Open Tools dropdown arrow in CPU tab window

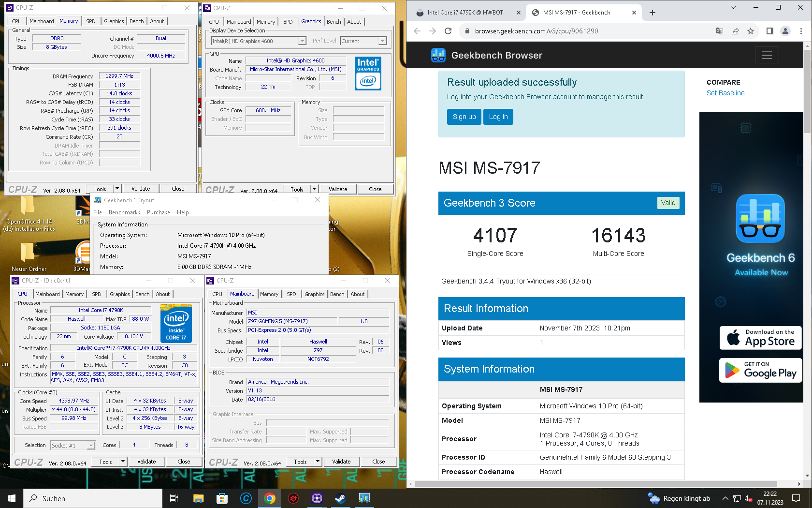pos(123,462)
